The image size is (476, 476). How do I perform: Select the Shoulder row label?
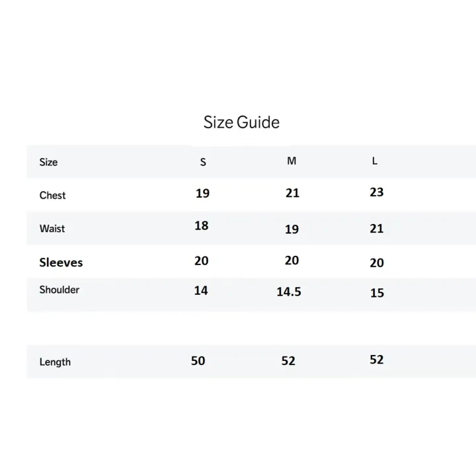click(59, 290)
